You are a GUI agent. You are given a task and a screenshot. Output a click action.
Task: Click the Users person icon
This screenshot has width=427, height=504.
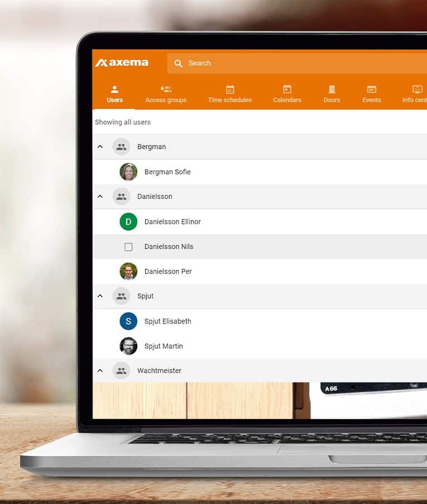click(x=114, y=89)
